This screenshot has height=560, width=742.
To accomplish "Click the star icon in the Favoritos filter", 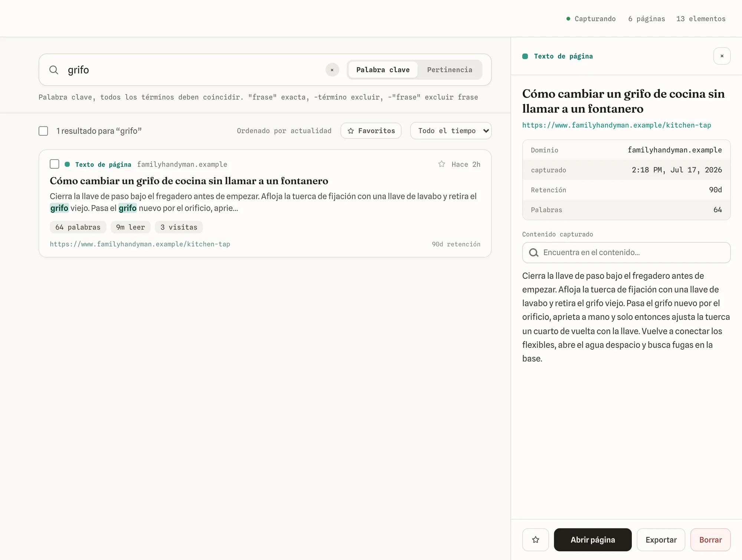I will (351, 131).
